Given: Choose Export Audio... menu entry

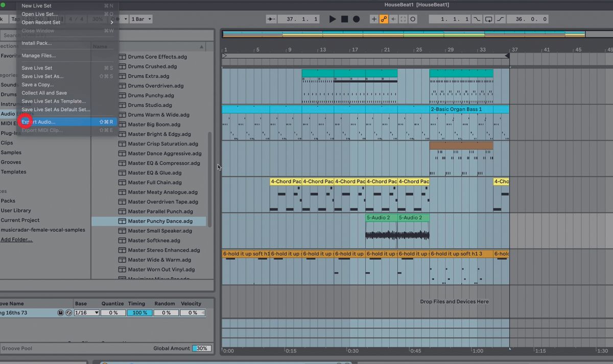Looking at the screenshot, I should 67,122.
